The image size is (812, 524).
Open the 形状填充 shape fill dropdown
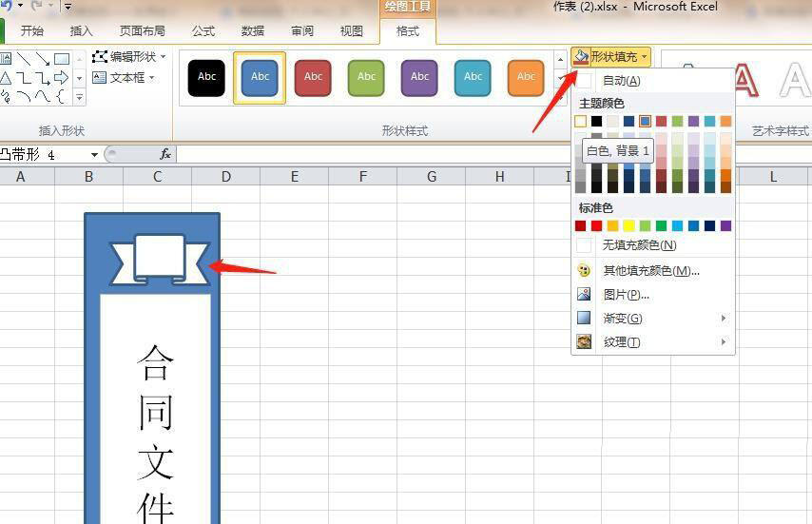click(x=612, y=57)
